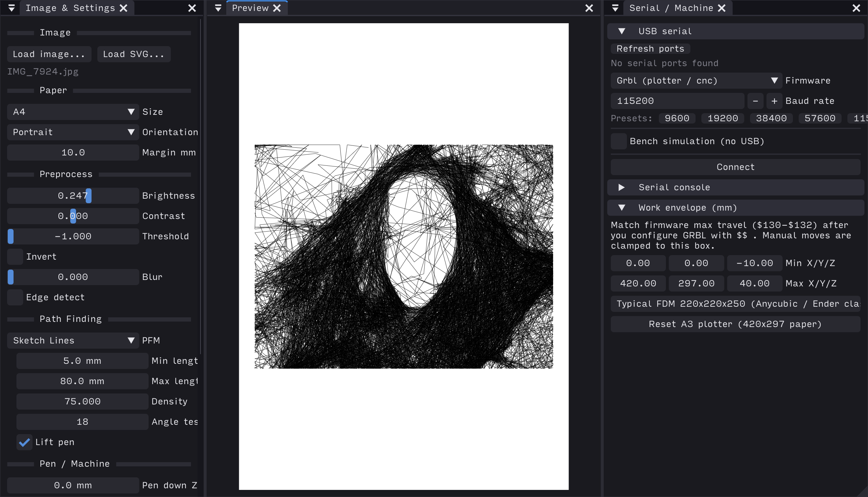This screenshot has width=868, height=497.
Task: Select the 19200 baud preset
Action: tap(723, 118)
